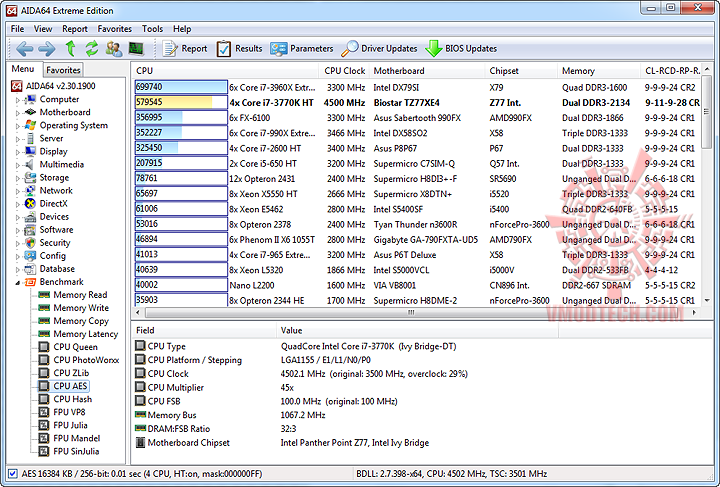Click the Chipset column header
The width and height of the screenshot is (720, 487).
point(521,71)
